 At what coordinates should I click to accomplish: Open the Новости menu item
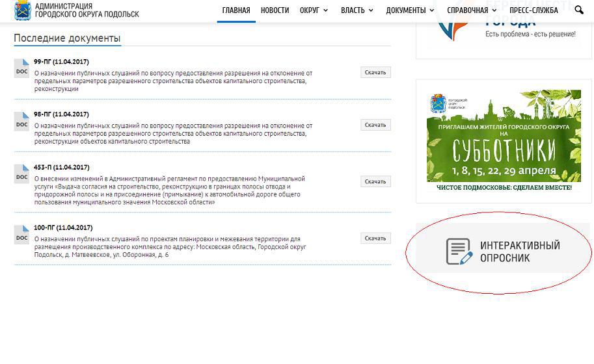tap(275, 10)
